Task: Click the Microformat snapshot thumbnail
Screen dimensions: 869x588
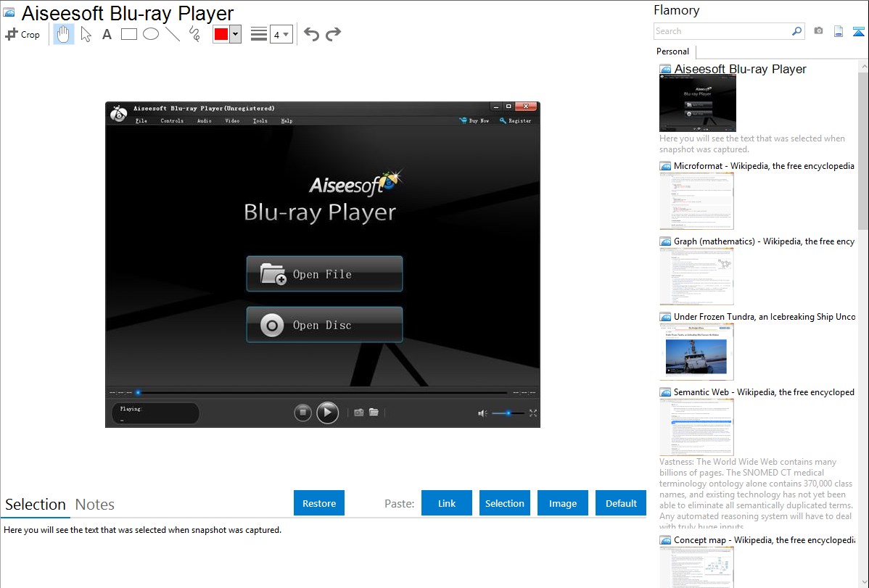Action: coord(696,201)
